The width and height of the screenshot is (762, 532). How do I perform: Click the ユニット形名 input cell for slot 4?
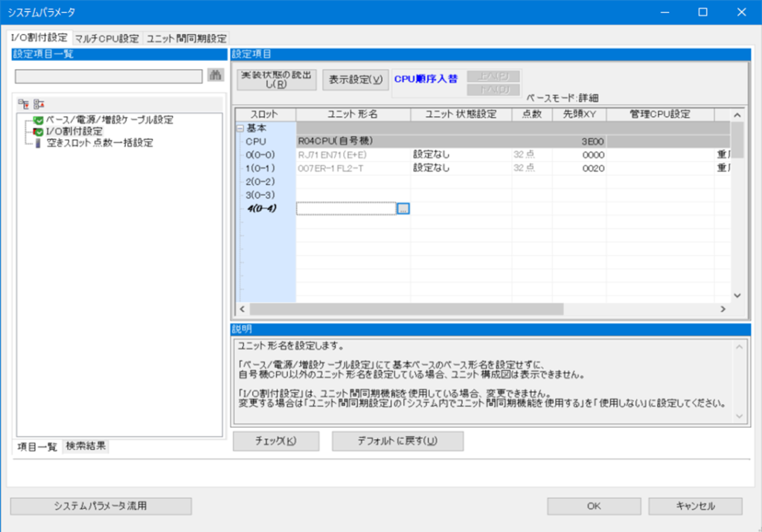[346, 208]
